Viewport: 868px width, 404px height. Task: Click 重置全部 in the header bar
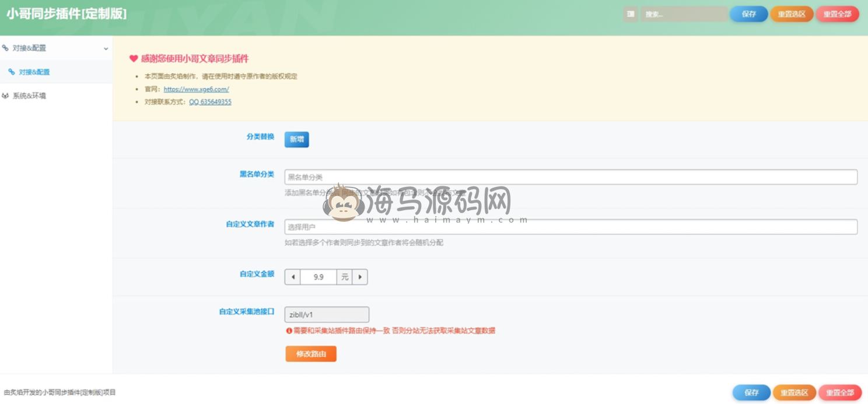[x=837, y=14]
